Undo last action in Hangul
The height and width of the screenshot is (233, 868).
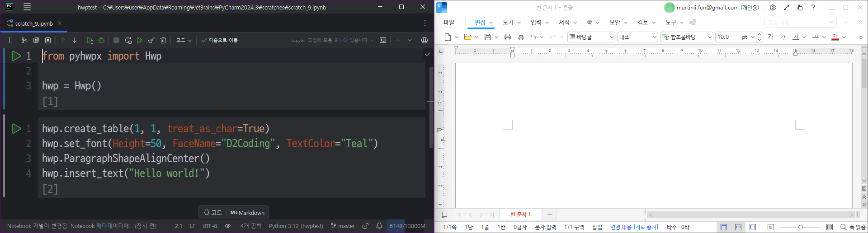coord(533,37)
